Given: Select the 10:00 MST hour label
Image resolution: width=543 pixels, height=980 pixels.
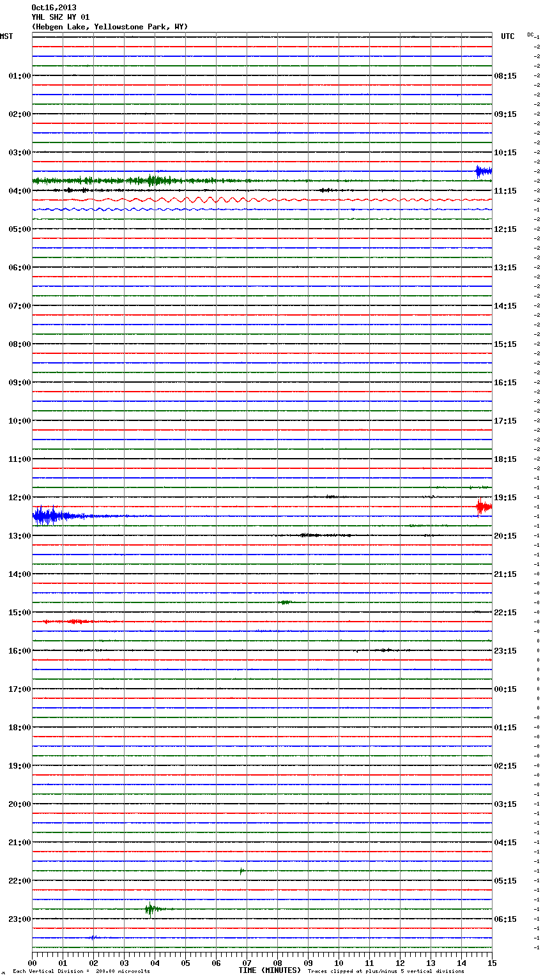Looking at the screenshot, I should [19, 421].
